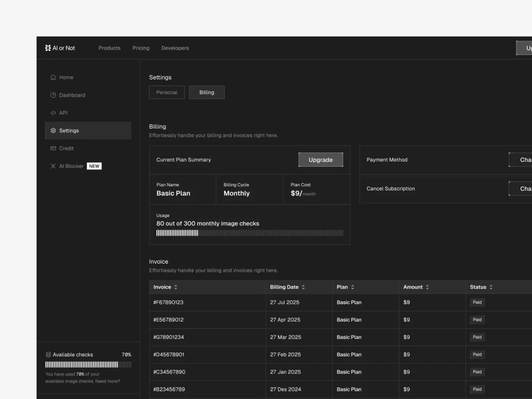
Task: Sort by Amount using the column arrows
Action: [427, 287]
